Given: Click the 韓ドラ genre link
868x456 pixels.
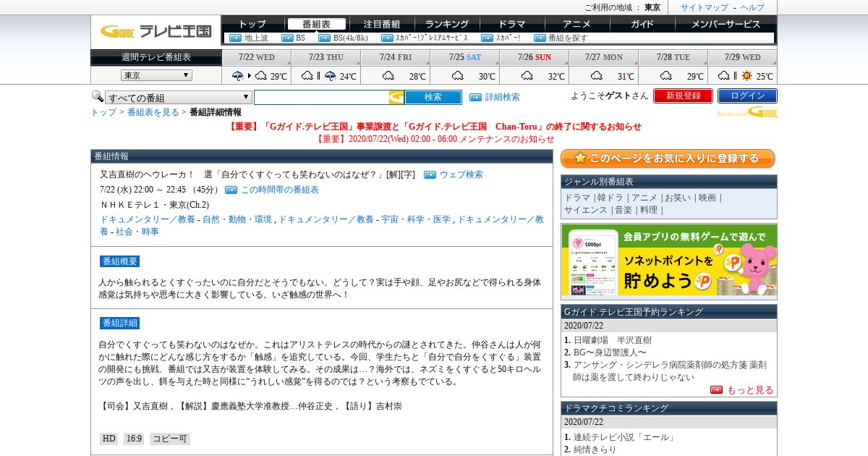Looking at the screenshot, I should (x=611, y=198).
